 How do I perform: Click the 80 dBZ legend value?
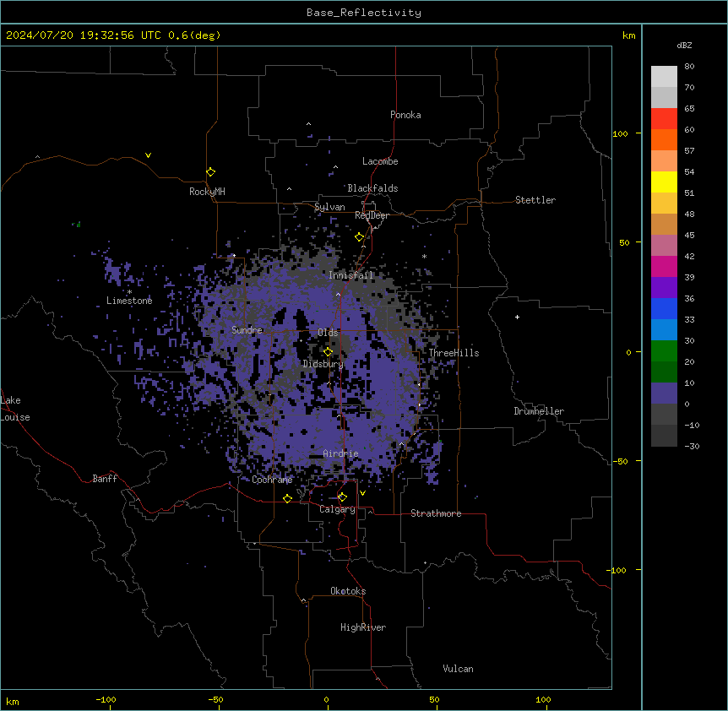tap(689, 67)
